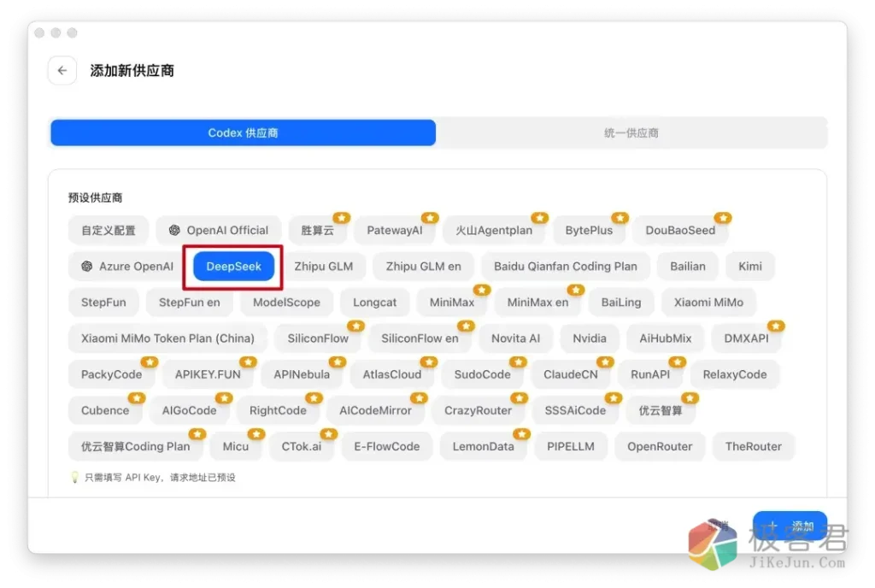This screenshot has height=588, width=875.
Task: Choose Baidu Qianfan Coding Plan
Action: click(x=566, y=267)
